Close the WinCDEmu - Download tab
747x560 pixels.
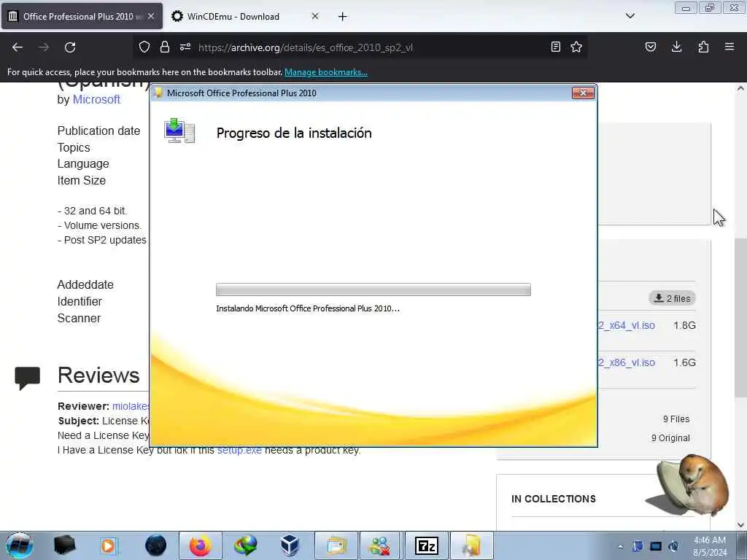(x=315, y=16)
